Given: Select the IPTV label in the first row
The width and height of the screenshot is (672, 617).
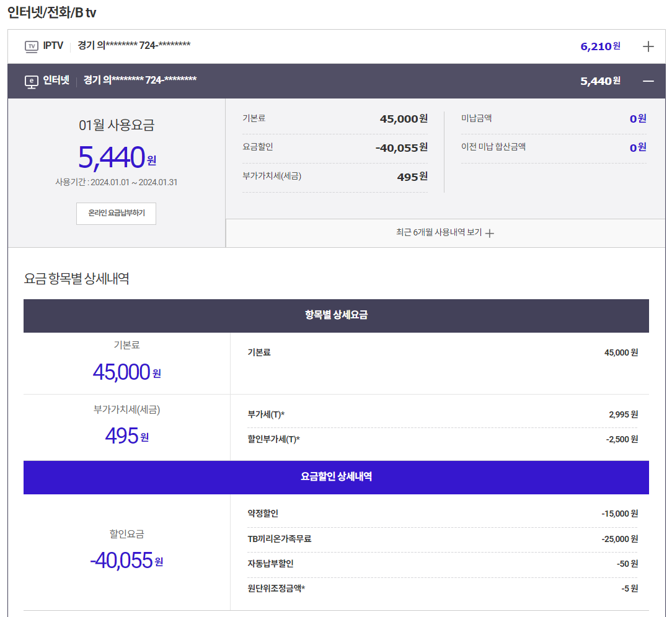Looking at the screenshot, I should coord(53,46).
